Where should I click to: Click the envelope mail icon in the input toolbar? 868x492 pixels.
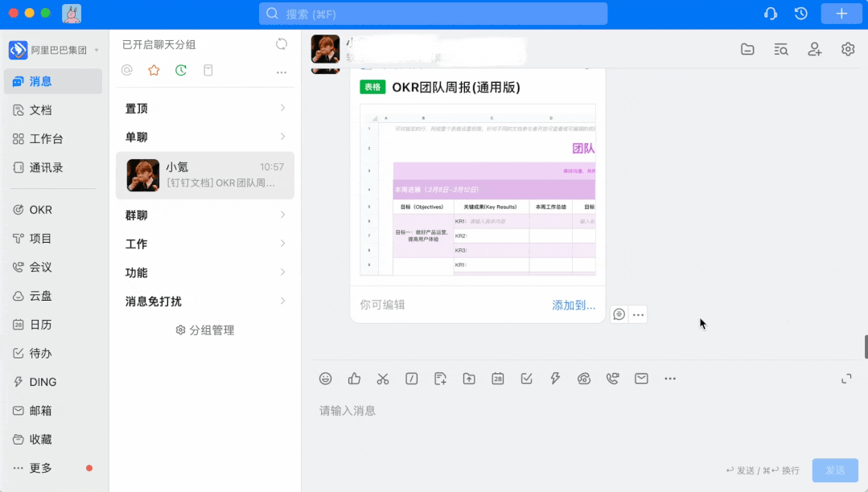click(642, 379)
